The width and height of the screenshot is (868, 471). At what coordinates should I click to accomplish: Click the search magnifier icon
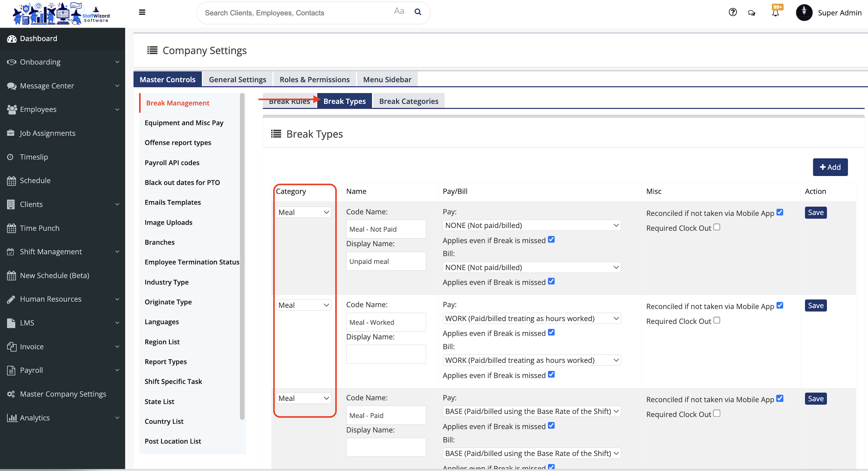click(418, 11)
